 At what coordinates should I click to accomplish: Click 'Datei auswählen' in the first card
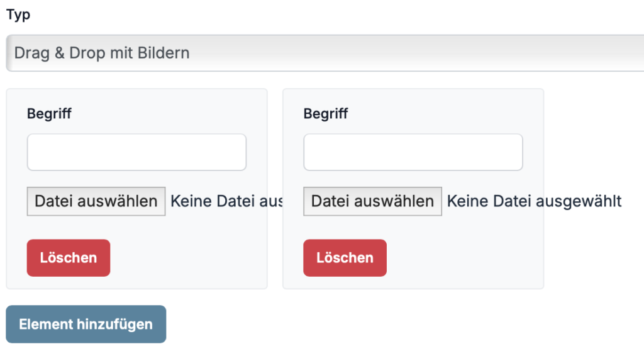96,201
